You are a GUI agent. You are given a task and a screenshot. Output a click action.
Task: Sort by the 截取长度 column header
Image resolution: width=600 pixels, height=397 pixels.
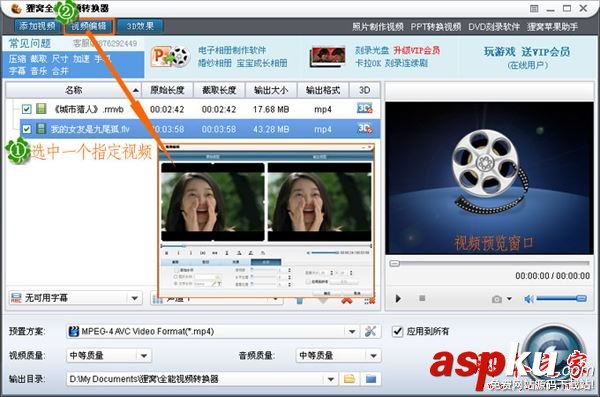click(219, 90)
